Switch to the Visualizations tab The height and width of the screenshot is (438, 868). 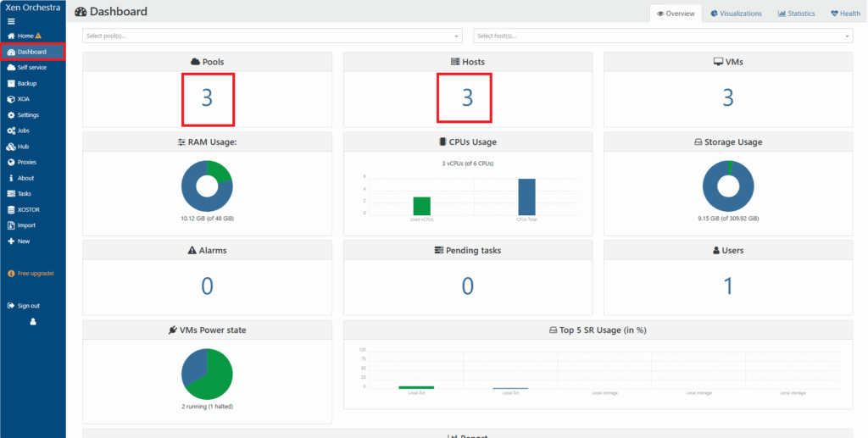(736, 14)
